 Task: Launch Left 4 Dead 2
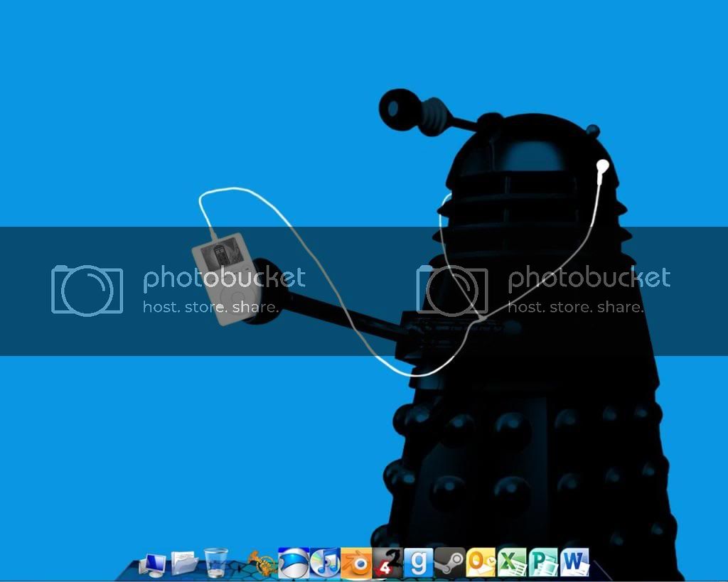point(388,562)
